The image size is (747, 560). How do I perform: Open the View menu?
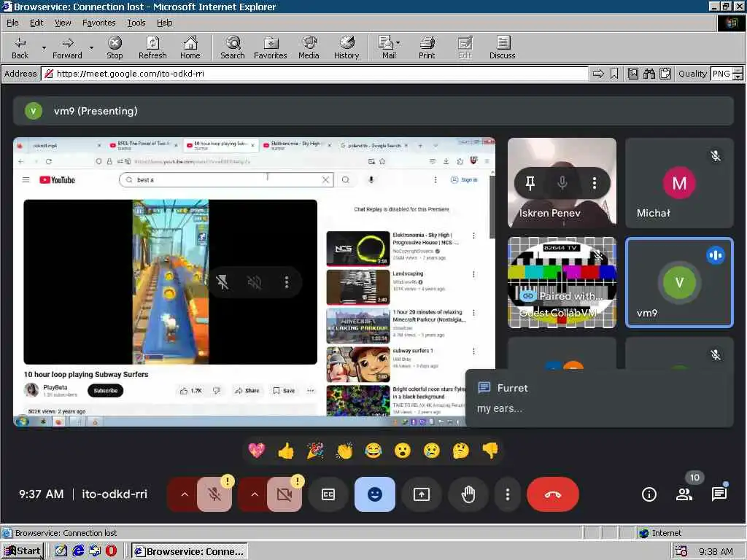[63, 23]
